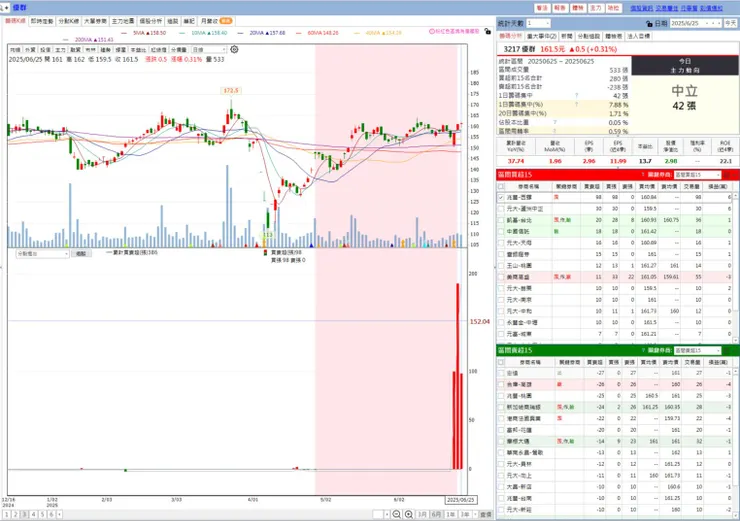This screenshot has width=740, height=521.
Task: Open the dropdown below the chart at lower left
Action: click(42, 254)
